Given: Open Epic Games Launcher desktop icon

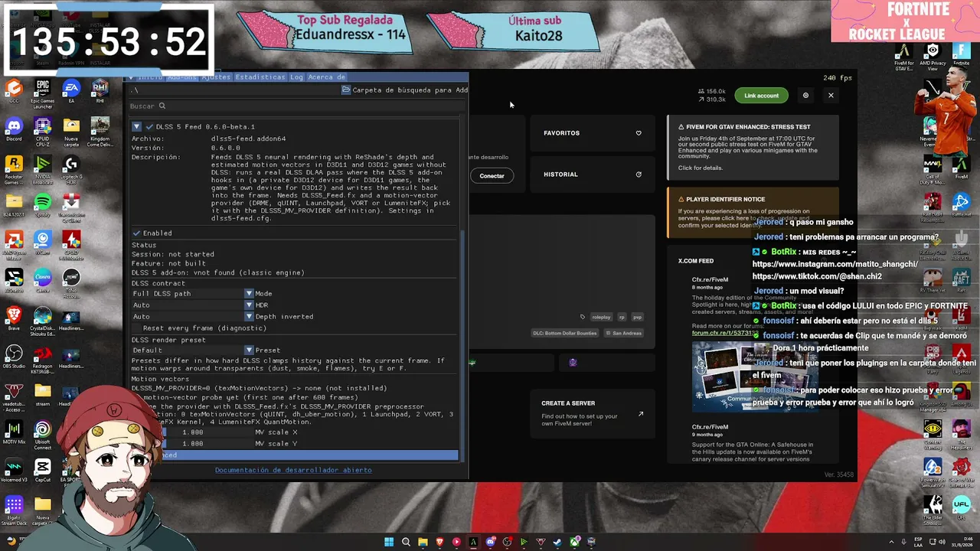Looking at the screenshot, I should 43,94.
